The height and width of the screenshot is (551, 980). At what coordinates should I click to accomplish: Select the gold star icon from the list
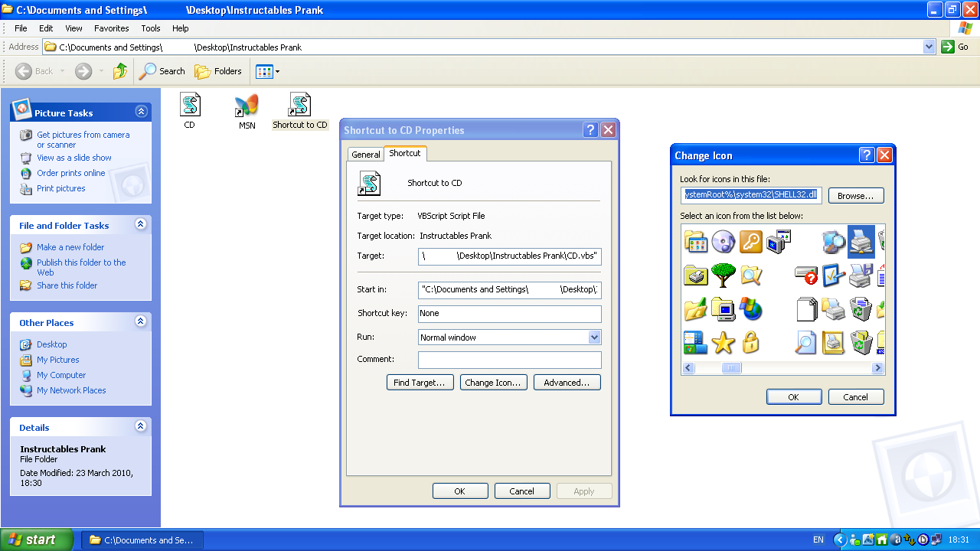tap(723, 341)
